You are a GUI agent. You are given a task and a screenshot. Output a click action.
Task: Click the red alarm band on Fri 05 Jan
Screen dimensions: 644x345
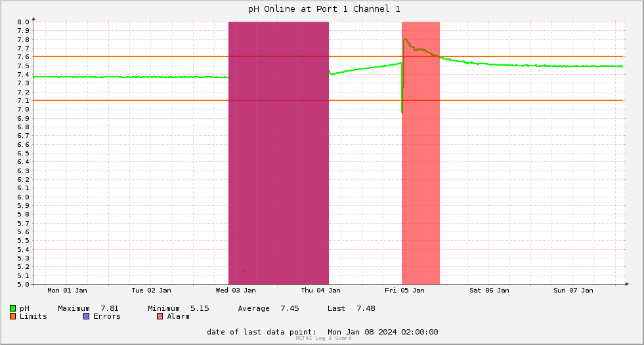(421, 153)
